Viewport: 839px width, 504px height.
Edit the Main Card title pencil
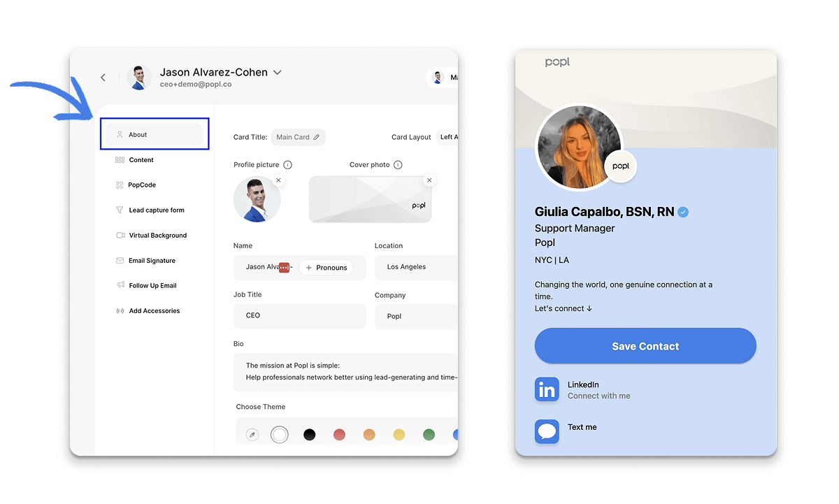(317, 138)
